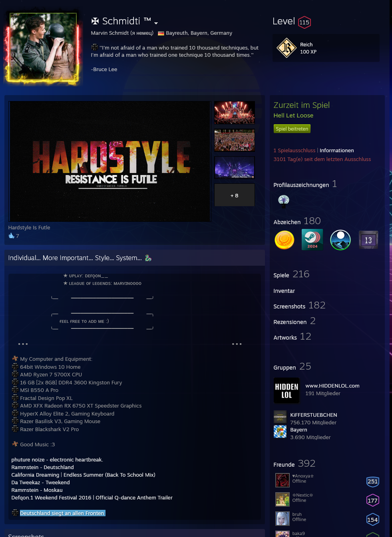Expand the +8 more artworks tile

[234, 195]
